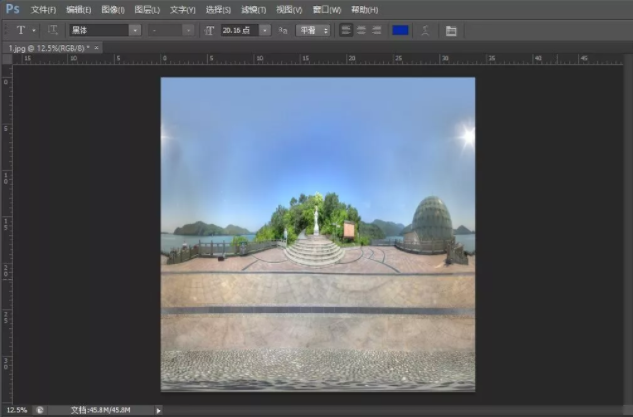Open the 滤镜(T) menu
633x417 pixels.
point(254,10)
